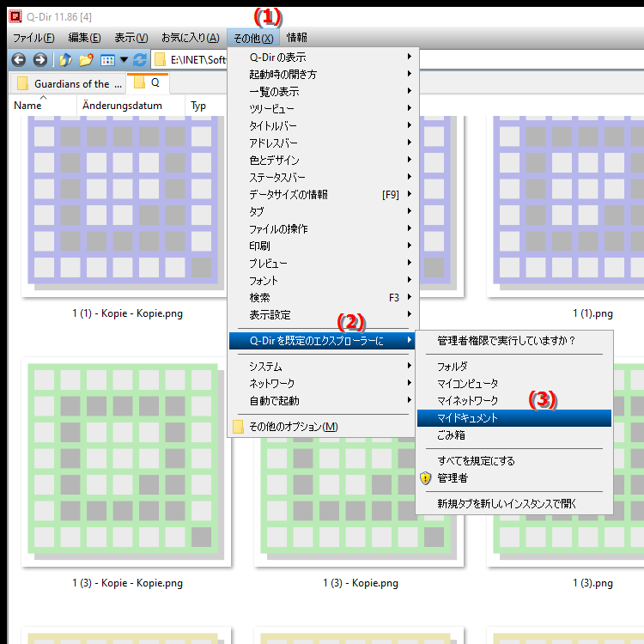Screen dimensions: 644x644
Task: Open the ファイル(F) menu
Action: pyautogui.click(x=33, y=38)
